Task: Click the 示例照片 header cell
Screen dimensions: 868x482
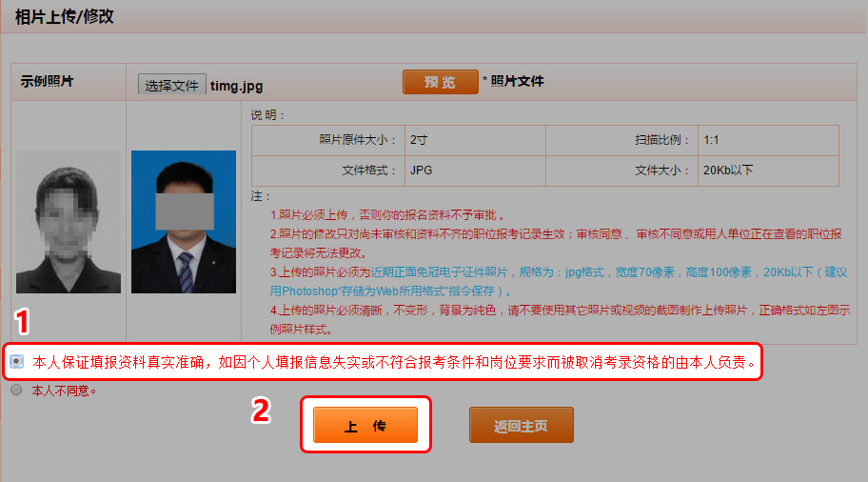Action: (48, 82)
